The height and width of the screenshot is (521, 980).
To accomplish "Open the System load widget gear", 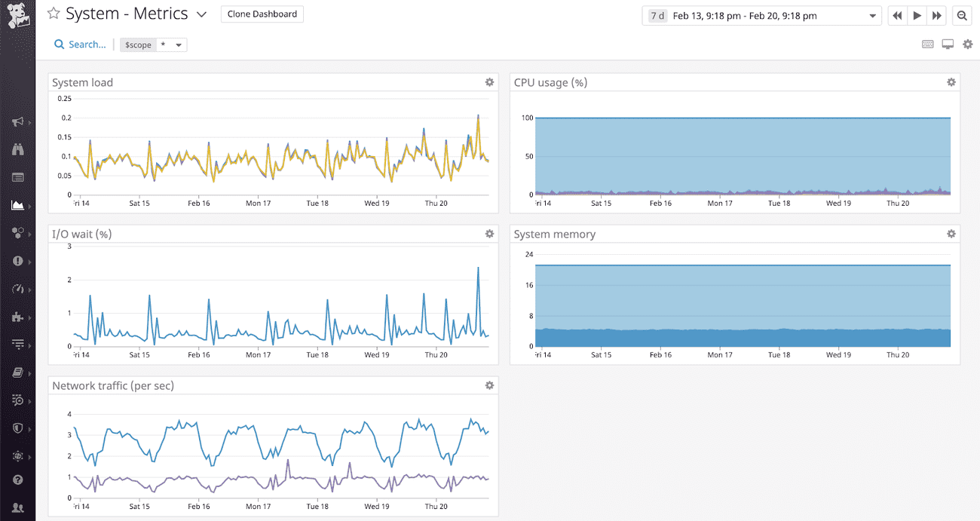I will pyautogui.click(x=489, y=82).
